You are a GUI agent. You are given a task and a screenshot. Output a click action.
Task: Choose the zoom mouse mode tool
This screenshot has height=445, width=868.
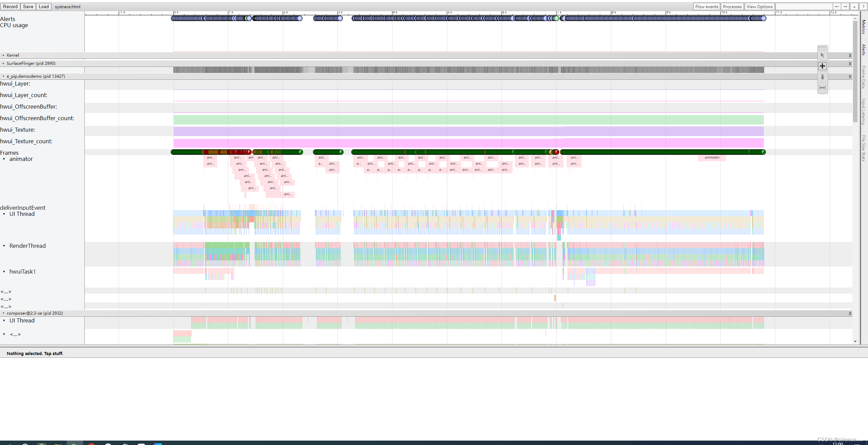(822, 77)
